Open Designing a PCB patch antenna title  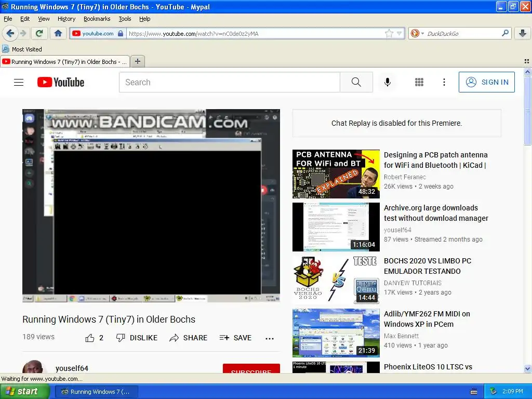436,160
